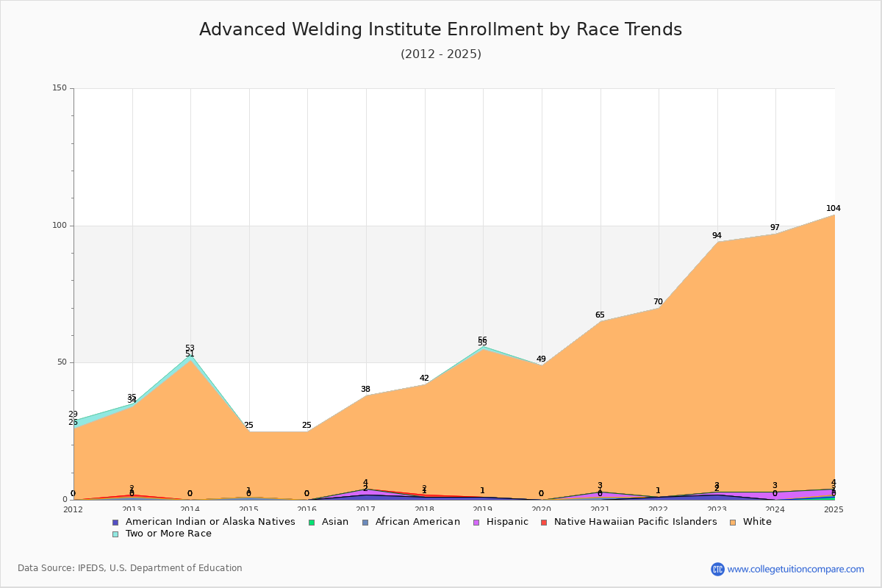This screenshot has width=882, height=588.
Task: Click the 53 data label for 2014
Action: point(190,348)
